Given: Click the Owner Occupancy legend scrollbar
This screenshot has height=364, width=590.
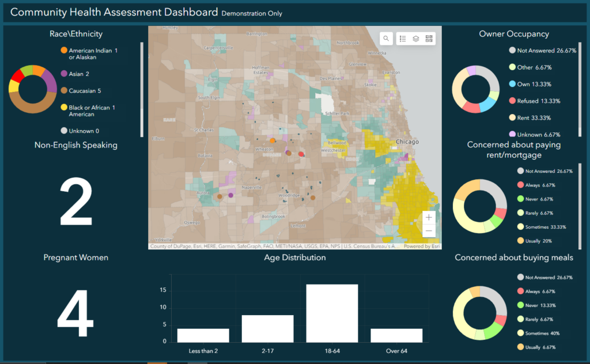Looking at the screenshot, I should [580, 89].
